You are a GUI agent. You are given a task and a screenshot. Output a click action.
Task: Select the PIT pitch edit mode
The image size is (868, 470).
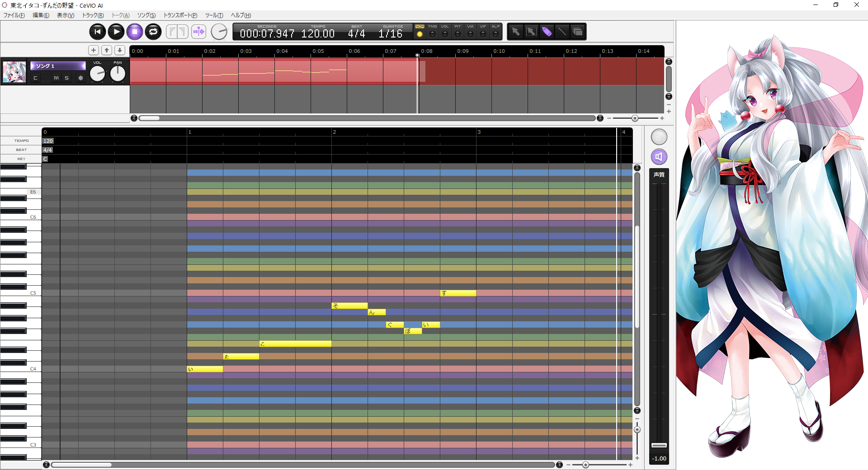[x=458, y=32]
